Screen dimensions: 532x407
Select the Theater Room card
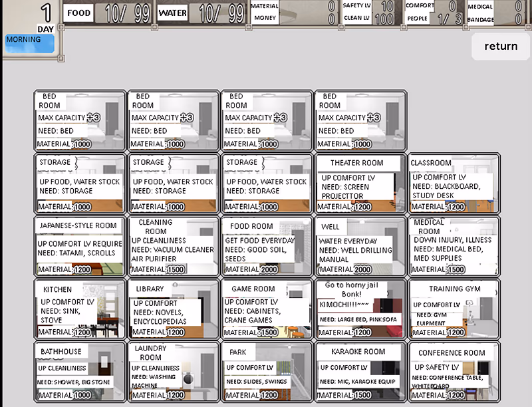click(360, 184)
